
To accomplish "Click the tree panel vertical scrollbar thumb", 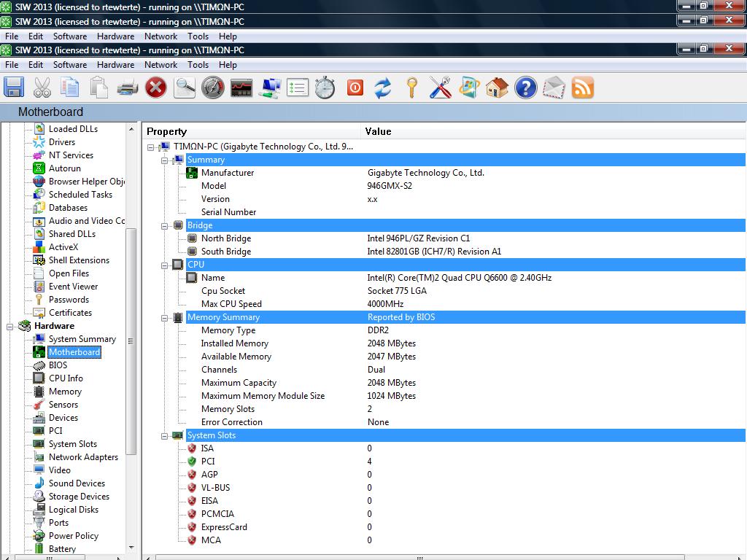I will click(131, 341).
